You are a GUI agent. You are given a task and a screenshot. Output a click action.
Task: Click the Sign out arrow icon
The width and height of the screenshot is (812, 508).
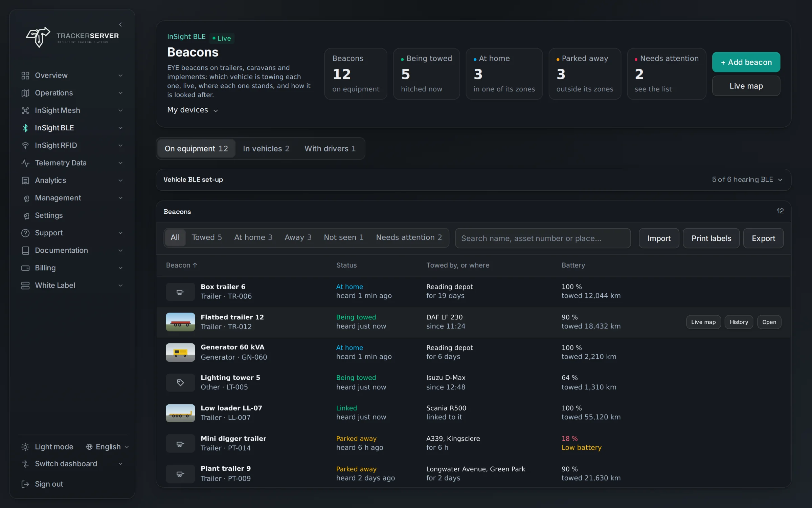pyautogui.click(x=25, y=484)
